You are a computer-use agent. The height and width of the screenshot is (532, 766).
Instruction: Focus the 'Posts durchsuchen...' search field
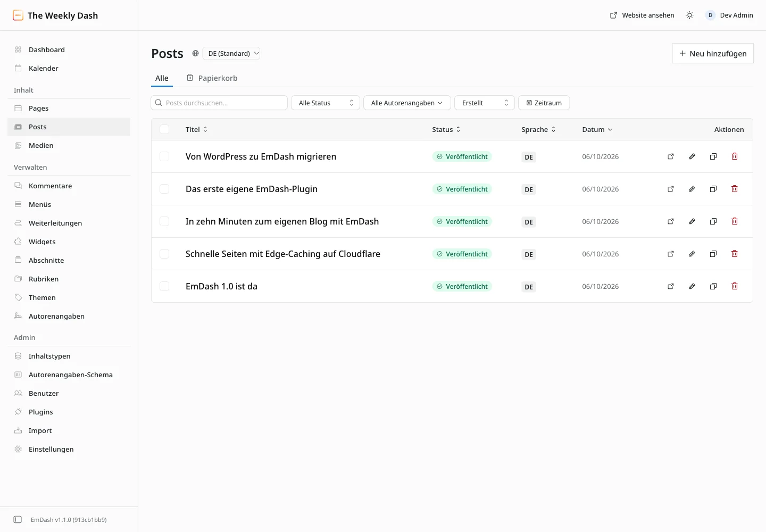[x=219, y=103]
